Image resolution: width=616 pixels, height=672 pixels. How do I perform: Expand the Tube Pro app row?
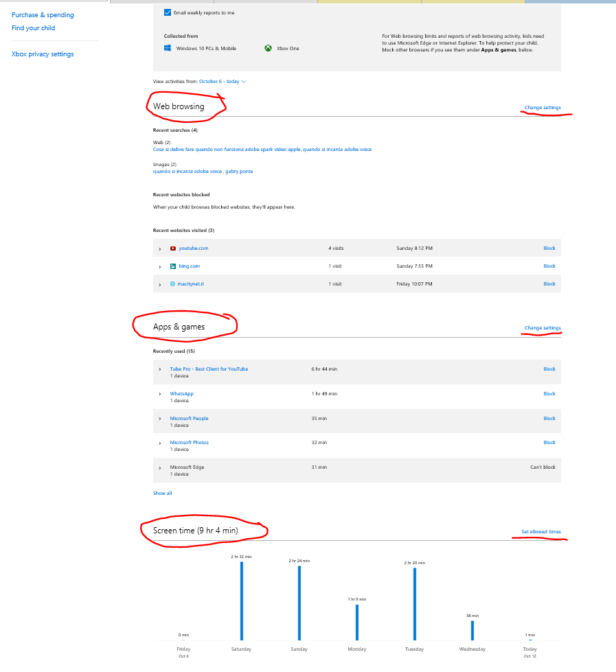point(160,369)
